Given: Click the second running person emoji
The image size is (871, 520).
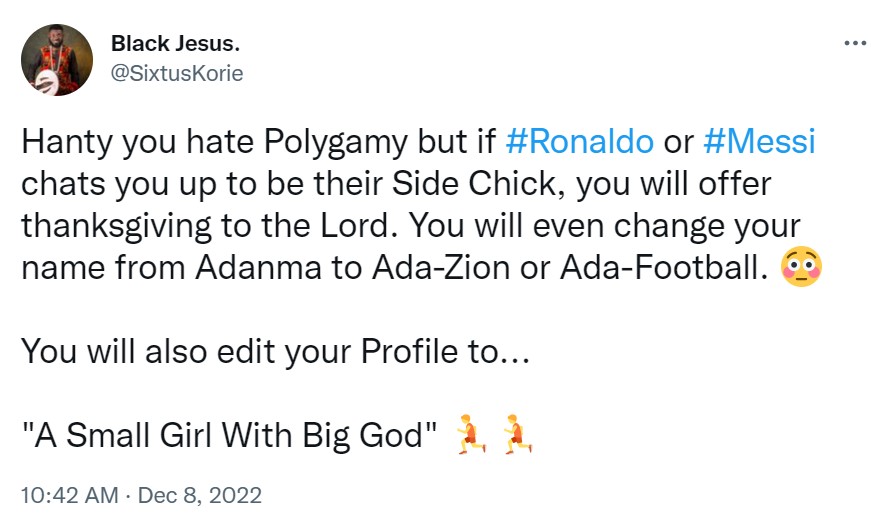Looking at the screenshot, I should point(515,433).
